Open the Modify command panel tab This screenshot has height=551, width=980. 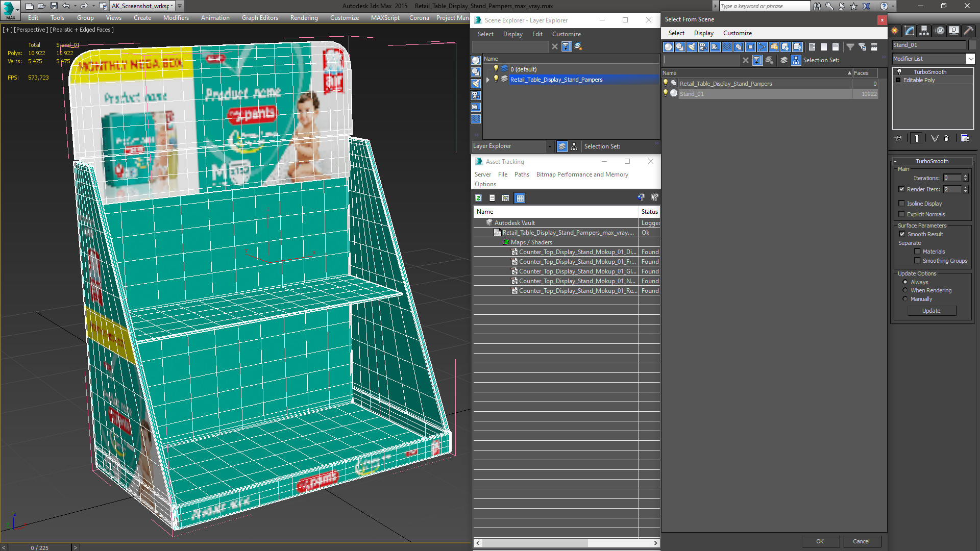(x=910, y=31)
